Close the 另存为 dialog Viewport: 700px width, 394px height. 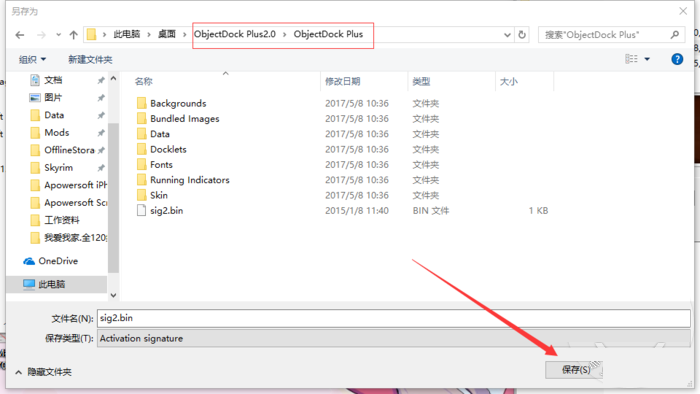click(x=683, y=11)
